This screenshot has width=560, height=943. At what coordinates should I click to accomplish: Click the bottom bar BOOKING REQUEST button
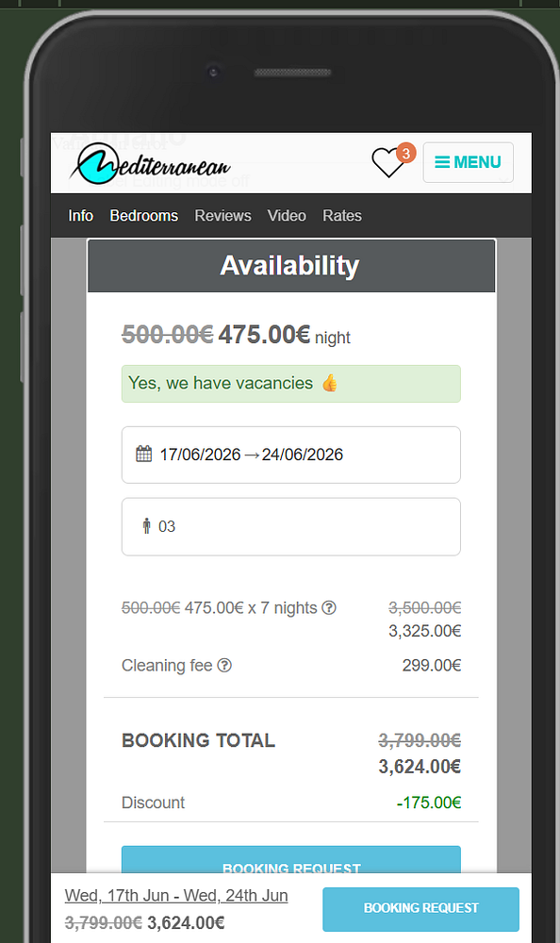click(420, 909)
